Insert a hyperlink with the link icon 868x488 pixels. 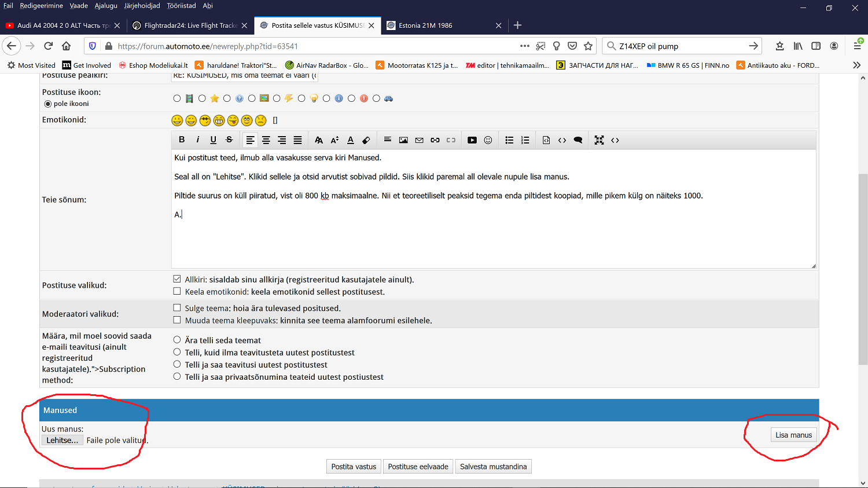pos(435,140)
